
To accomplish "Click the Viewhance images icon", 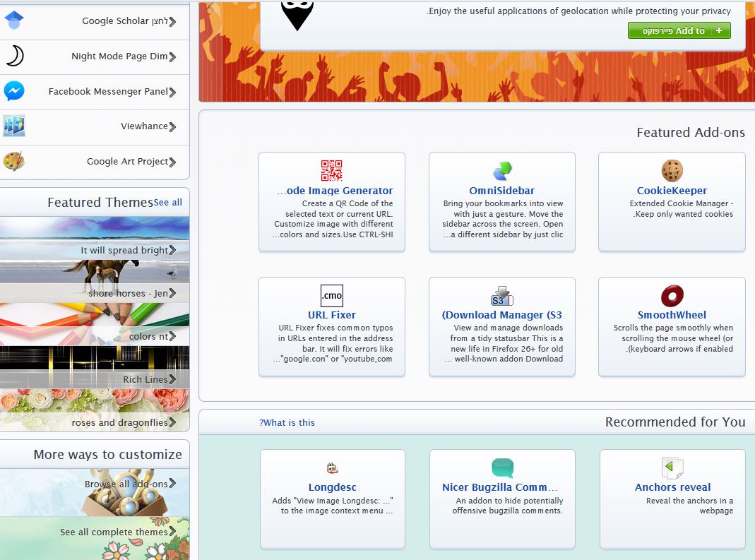I will click(x=14, y=126).
